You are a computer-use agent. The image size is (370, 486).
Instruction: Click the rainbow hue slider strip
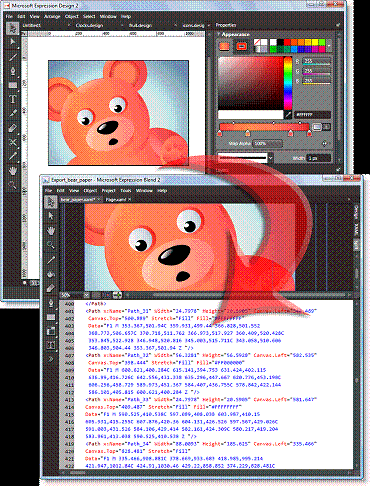[288, 83]
